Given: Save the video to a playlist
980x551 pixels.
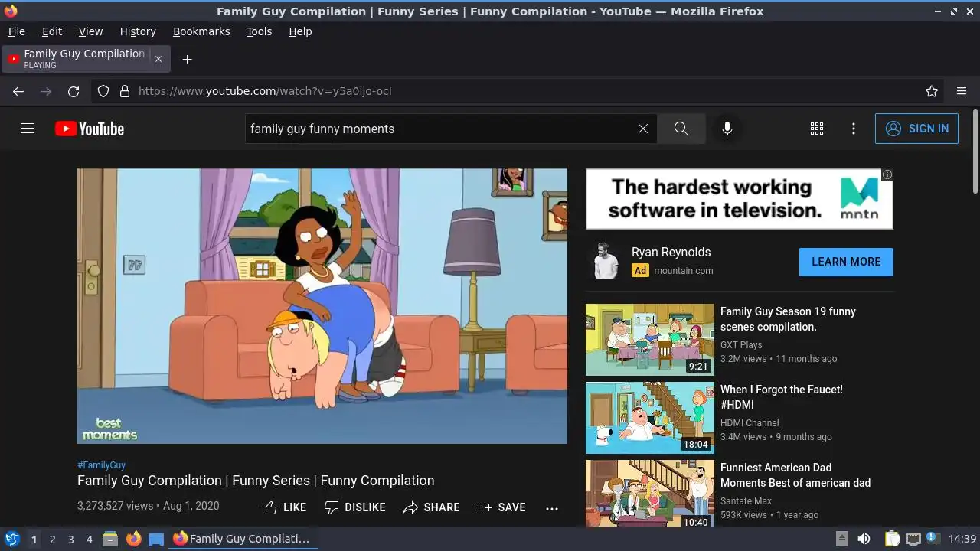Looking at the screenshot, I should (x=501, y=507).
